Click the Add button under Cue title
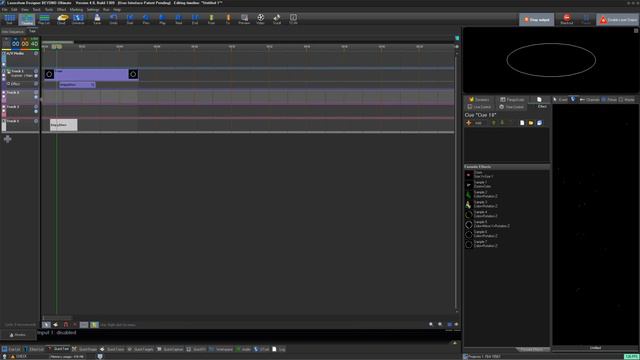The height and width of the screenshot is (360, 640). tap(474, 123)
